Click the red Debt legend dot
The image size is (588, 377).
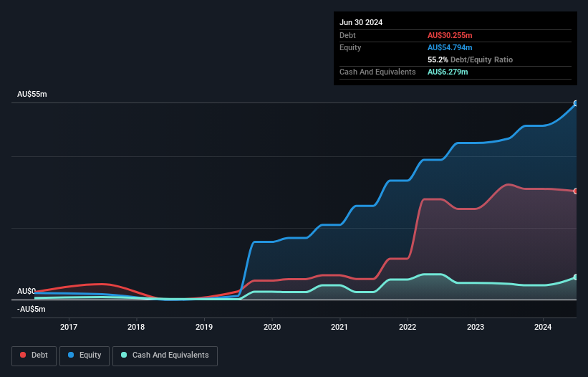[x=23, y=355]
